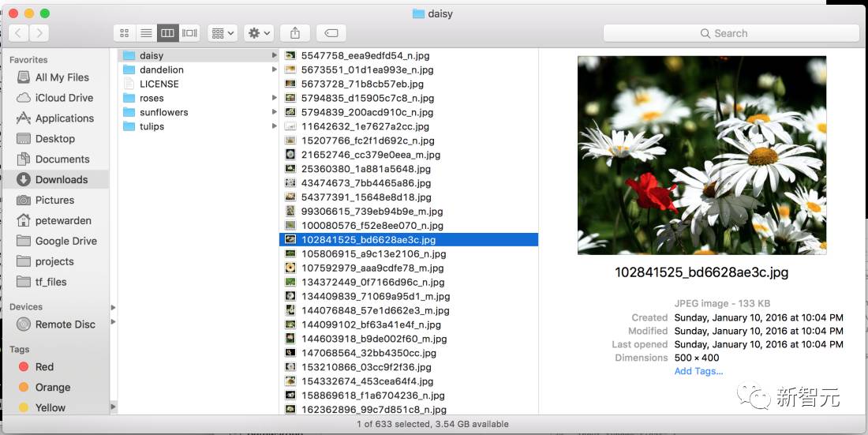Screen dimensions: 868x435
Task: Open tf_files folder in sidebar
Action: click(x=56, y=282)
